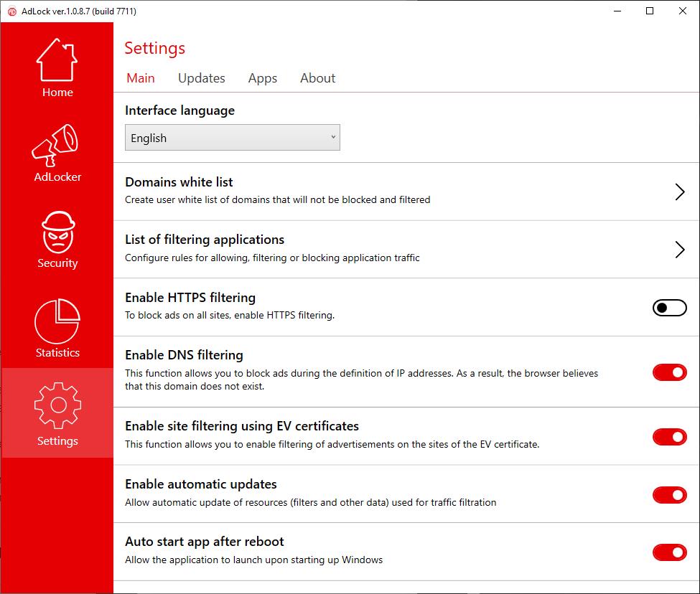Minimize the AdLock window
This screenshot has height=594, width=700.
coord(617,11)
